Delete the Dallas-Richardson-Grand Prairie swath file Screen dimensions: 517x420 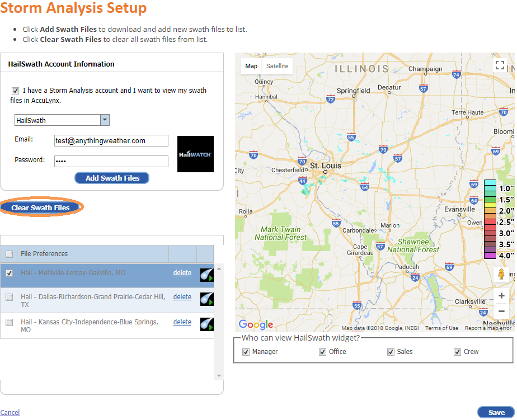coord(182,297)
